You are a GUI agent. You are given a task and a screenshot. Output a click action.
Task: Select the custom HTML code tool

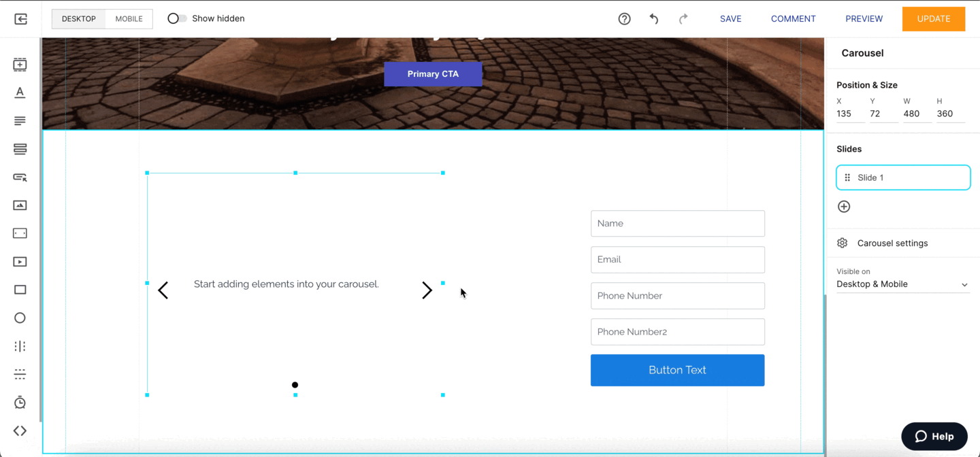pos(20,430)
